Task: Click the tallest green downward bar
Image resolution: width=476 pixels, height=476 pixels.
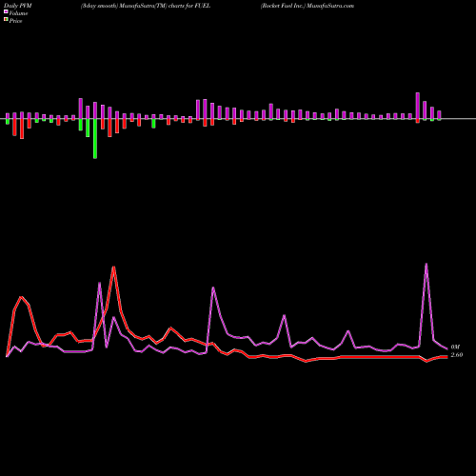Action: tap(95, 139)
